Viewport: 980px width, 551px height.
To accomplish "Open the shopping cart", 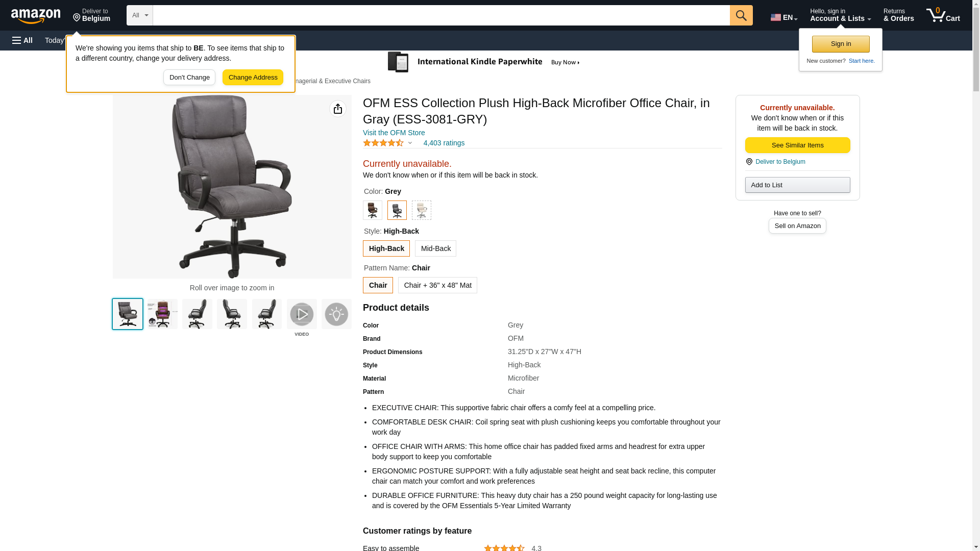I will (x=943, y=15).
